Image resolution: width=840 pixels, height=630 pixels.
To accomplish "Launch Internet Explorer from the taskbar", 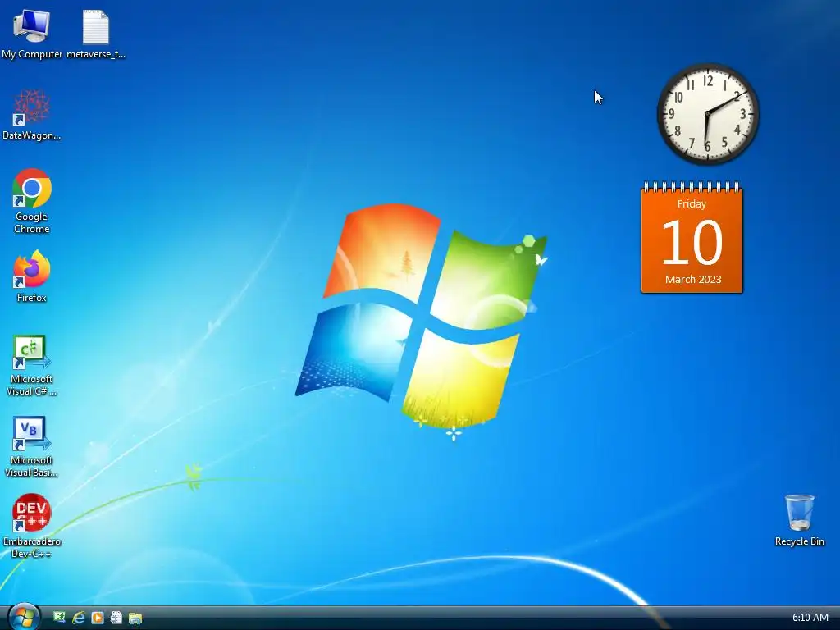I will (79, 618).
